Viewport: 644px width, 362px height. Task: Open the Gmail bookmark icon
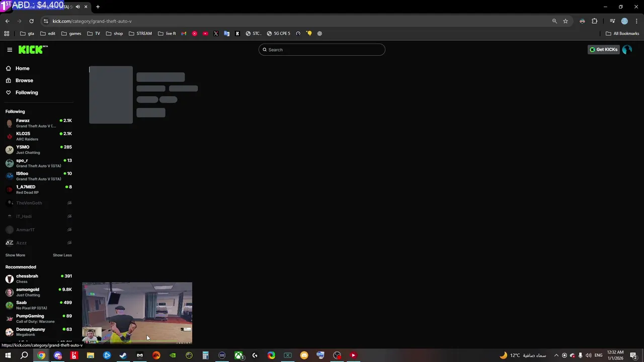coord(184,34)
